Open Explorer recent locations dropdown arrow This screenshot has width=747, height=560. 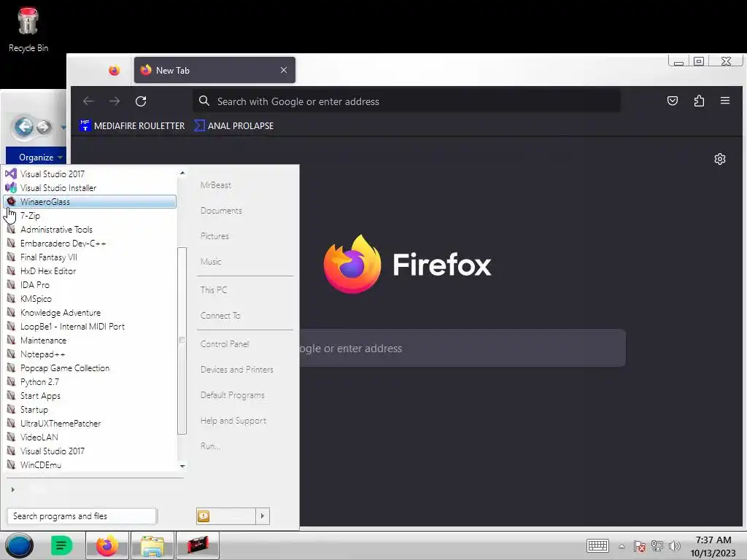tap(63, 127)
